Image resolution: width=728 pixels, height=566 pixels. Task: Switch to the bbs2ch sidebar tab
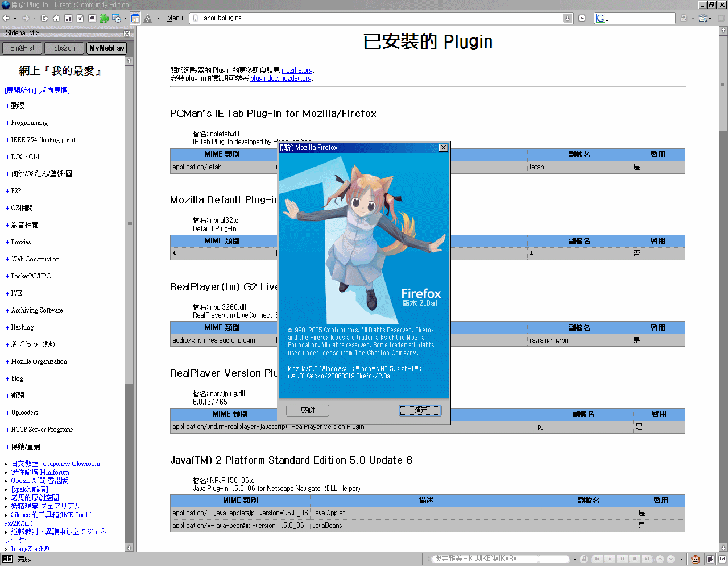pos(64,48)
